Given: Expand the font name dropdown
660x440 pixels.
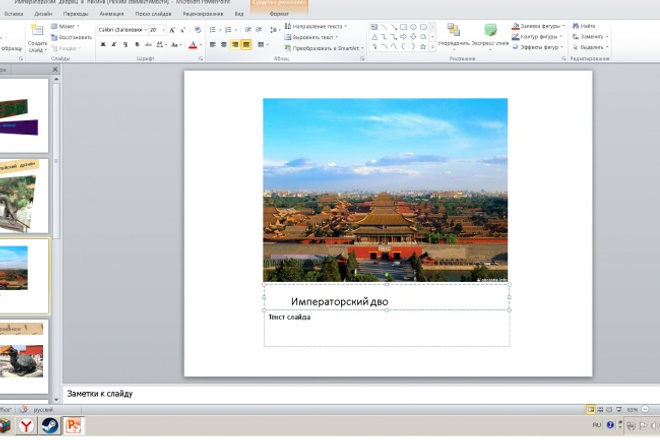Looking at the screenshot, I should [x=146, y=30].
